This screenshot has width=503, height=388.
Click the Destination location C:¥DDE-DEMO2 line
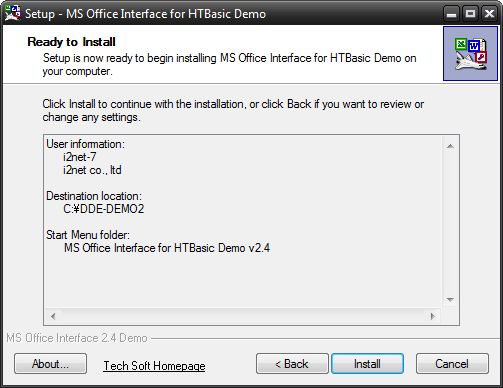click(x=104, y=209)
